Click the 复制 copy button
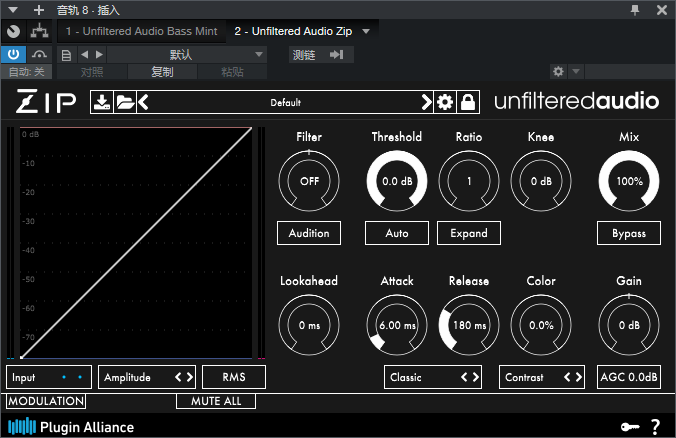Image resolution: width=676 pixels, height=438 pixels. 162,72
